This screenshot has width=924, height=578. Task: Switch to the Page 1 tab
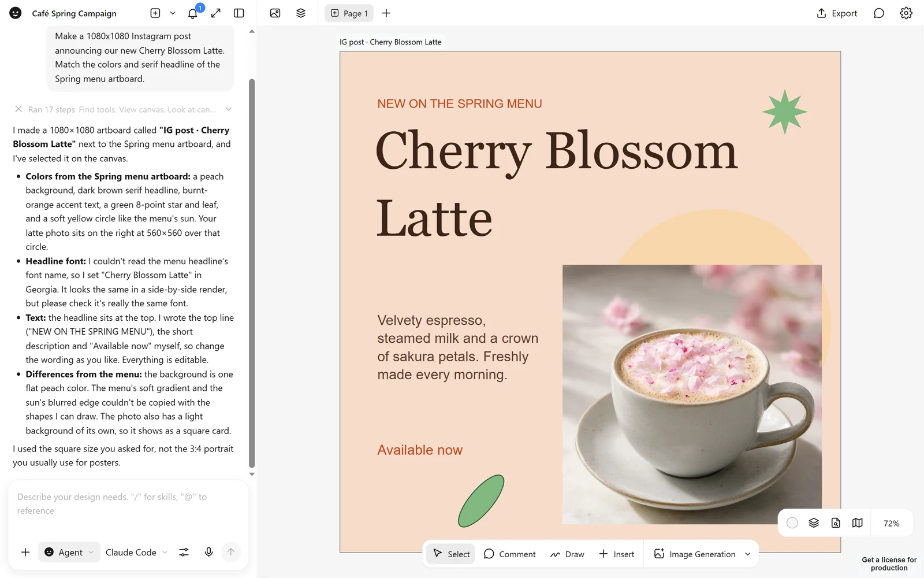pos(349,13)
